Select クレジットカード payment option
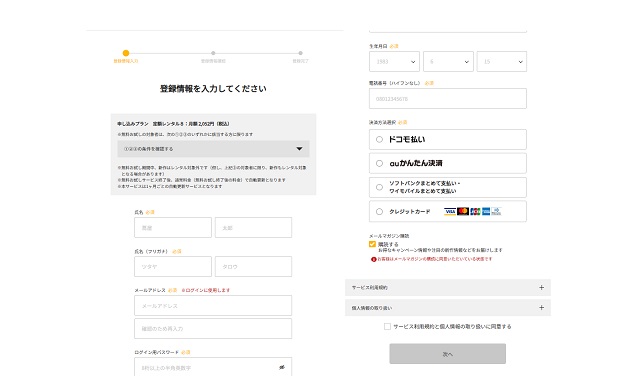The width and height of the screenshot is (640, 385). click(x=448, y=211)
